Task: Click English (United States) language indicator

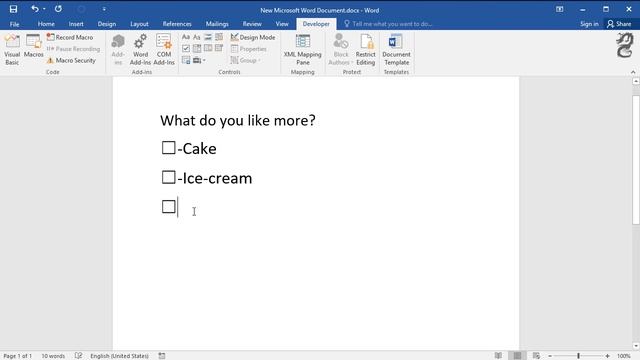Action: pos(119,356)
